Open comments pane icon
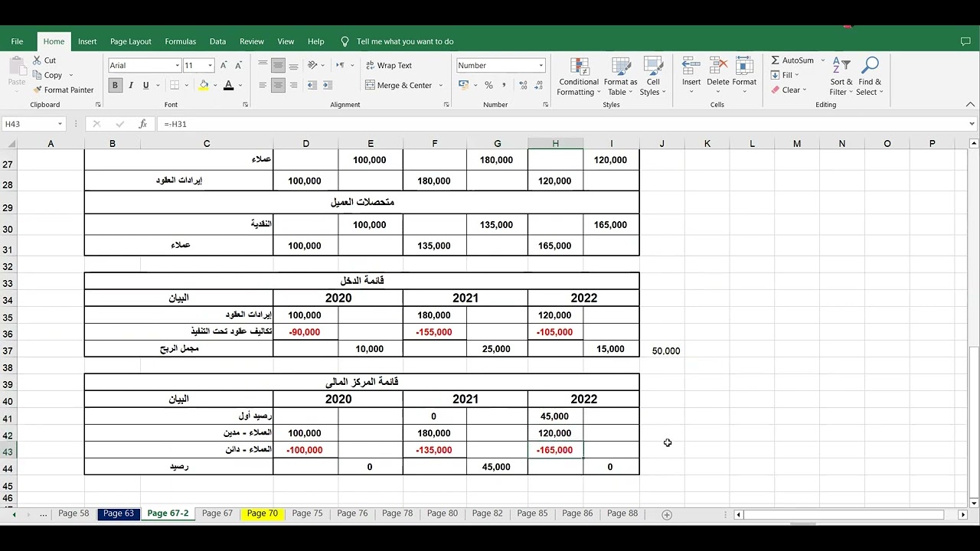Image resolution: width=980 pixels, height=551 pixels. [x=965, y=41]
